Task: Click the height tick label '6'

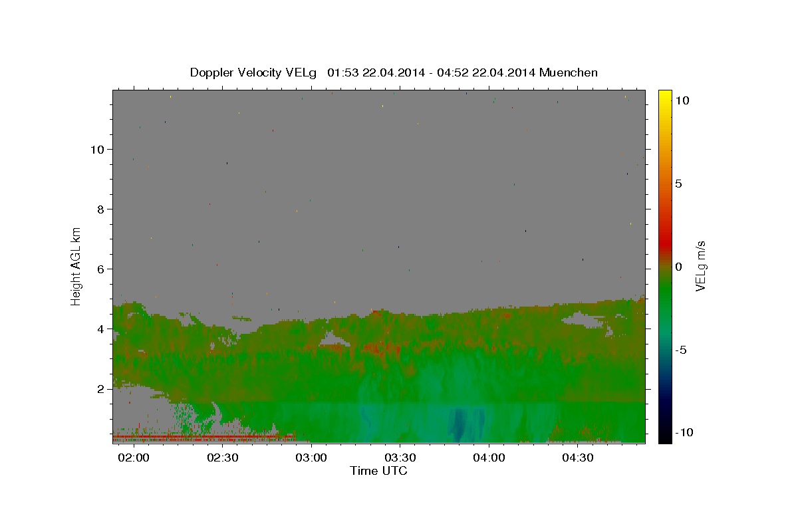Action: coord(101,269)
